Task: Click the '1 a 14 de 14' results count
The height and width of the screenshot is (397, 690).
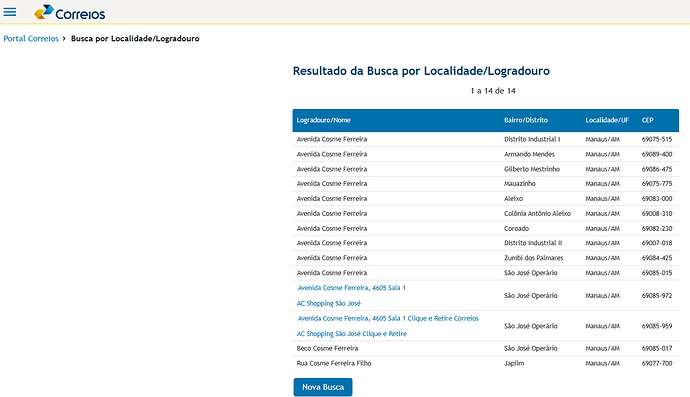Action: [493, 91]
